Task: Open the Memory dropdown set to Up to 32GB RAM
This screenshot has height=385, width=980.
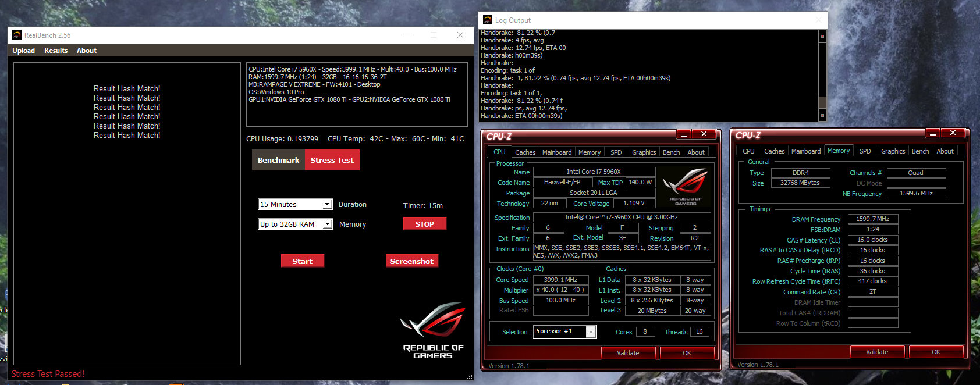Action: 296,224
